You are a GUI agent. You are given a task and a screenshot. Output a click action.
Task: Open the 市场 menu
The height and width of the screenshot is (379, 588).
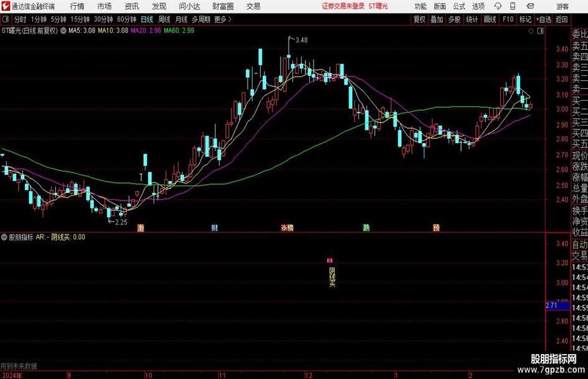(x=105, y=6)
